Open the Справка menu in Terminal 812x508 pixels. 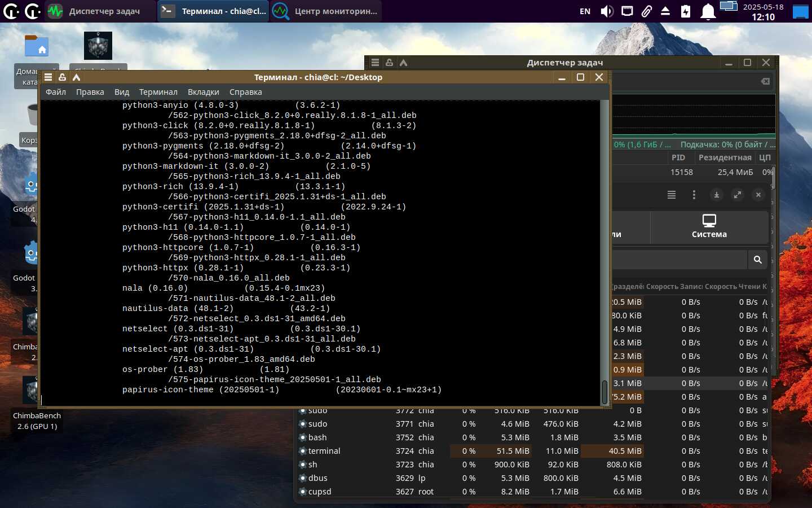pyautogui.click(x=246, y=92)
